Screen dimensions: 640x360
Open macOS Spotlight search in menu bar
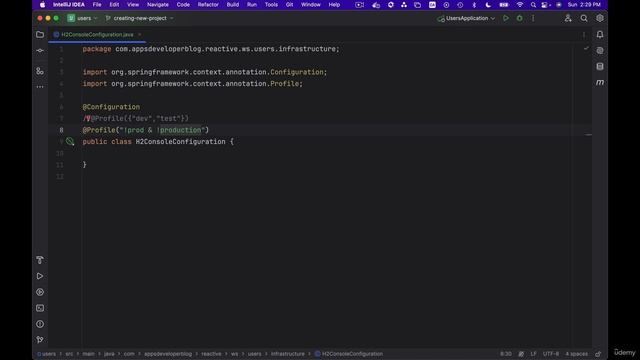coord(533,5)
